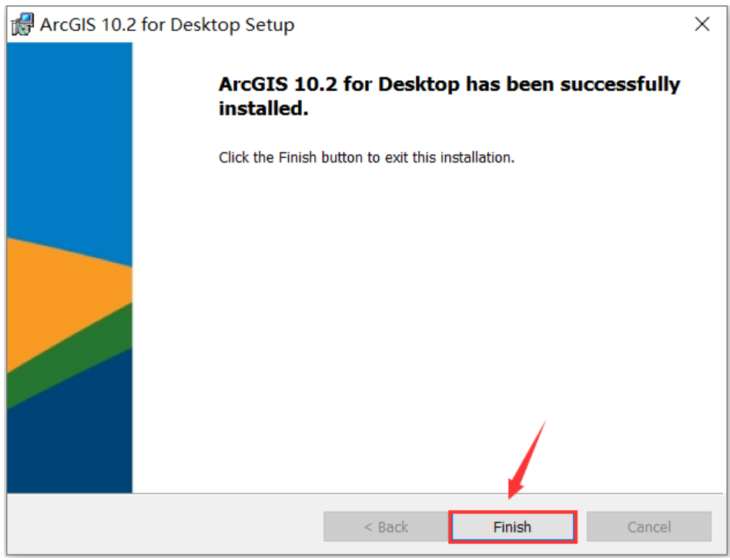730x560 pixels.
Task: Select the Cancel button
Action: [648, 527]
